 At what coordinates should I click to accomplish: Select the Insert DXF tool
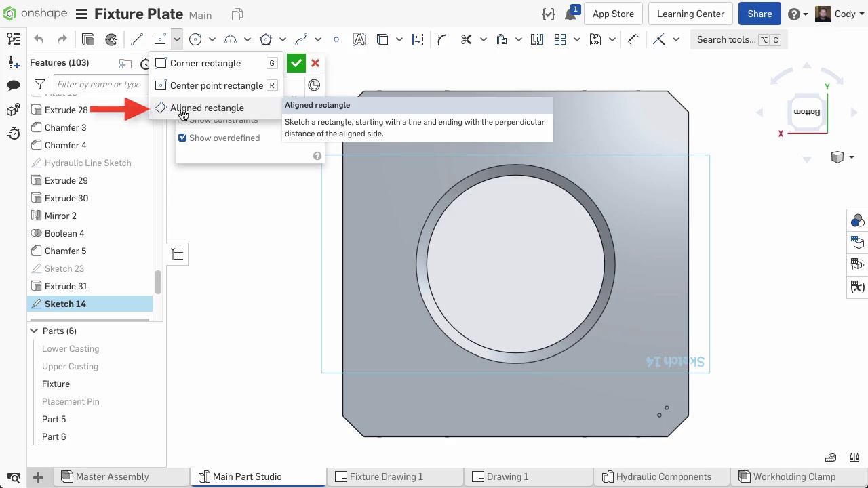click(x=595, y=39)
